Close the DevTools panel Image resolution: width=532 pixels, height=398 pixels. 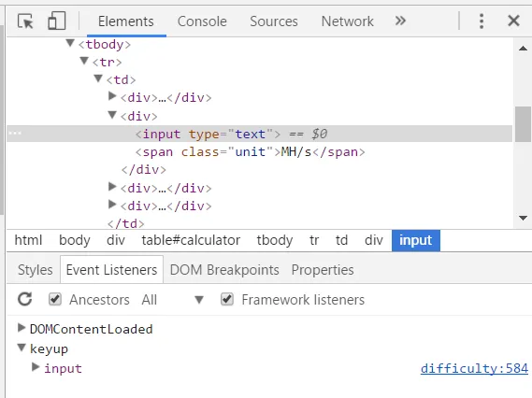513,21
